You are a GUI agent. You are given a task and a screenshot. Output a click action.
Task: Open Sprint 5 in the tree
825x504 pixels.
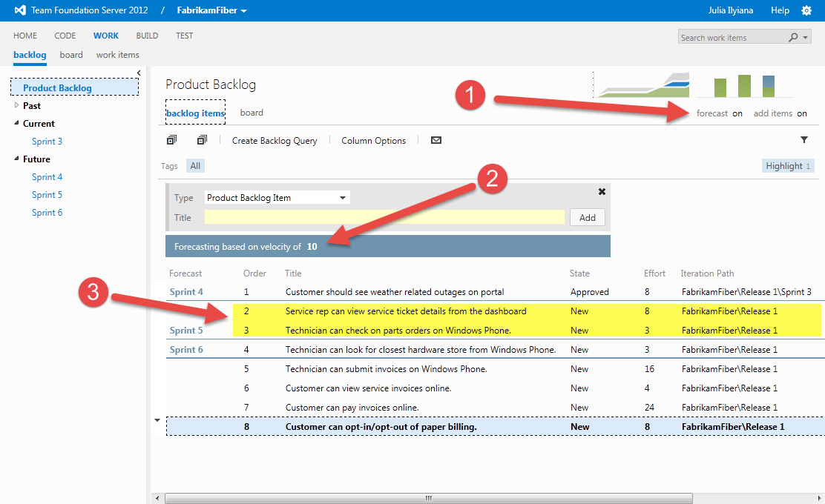[x=47, y=195]
